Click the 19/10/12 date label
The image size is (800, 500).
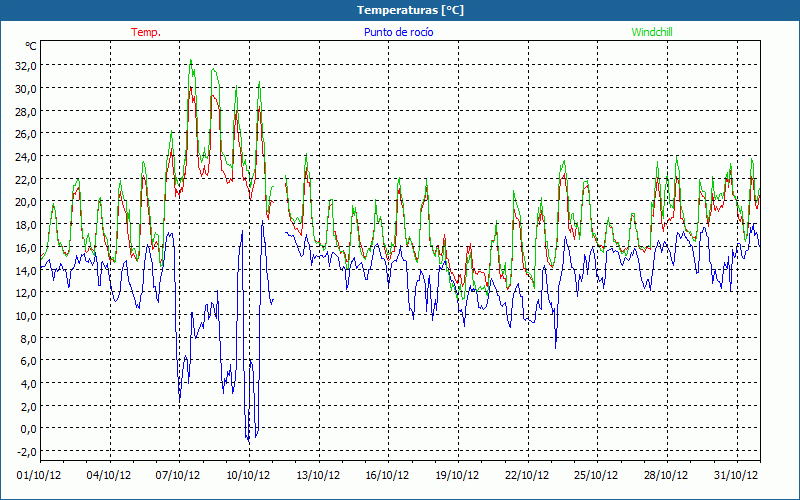coord(457,476)
